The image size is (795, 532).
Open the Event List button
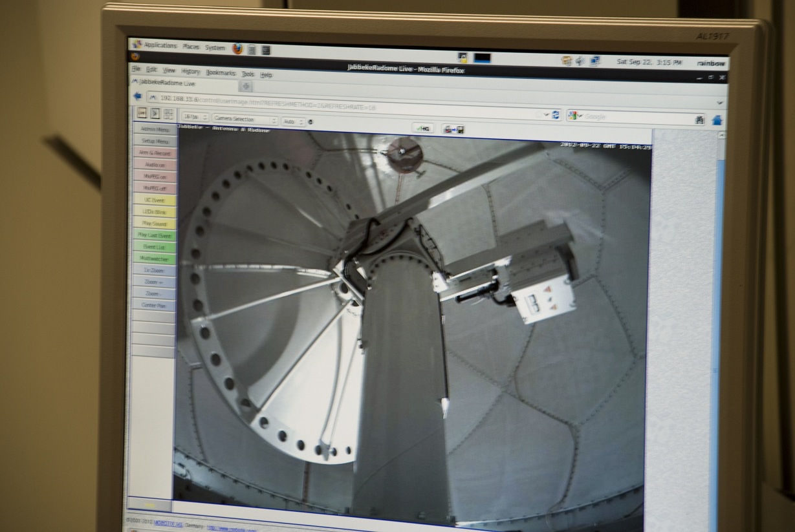(155, 247)
